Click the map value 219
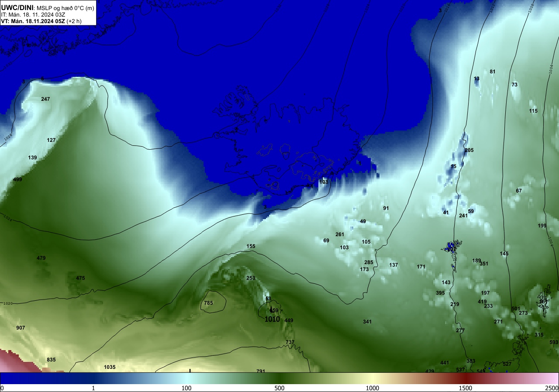559x392 pixels. click(455, 304)
